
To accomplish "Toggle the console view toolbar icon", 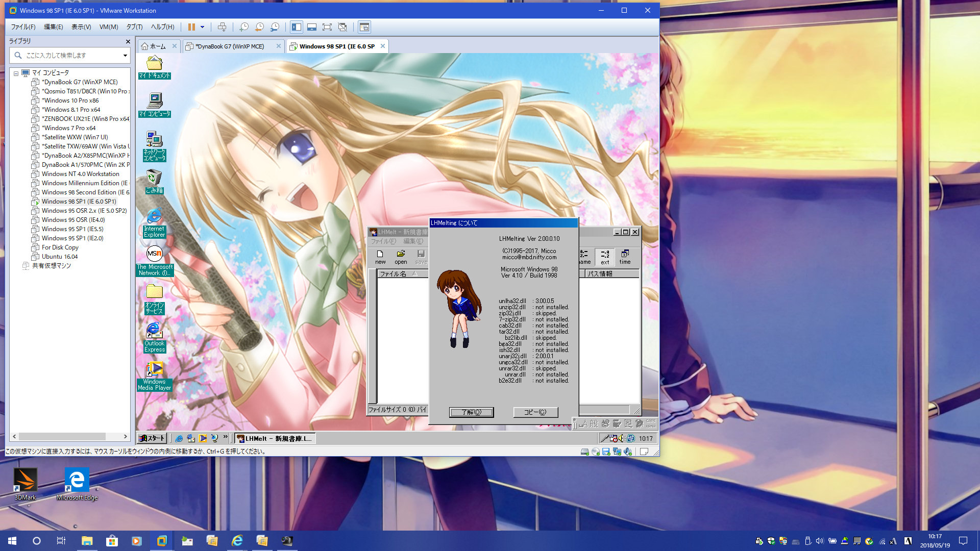I will pyautogui.click(x=364, y=27).
